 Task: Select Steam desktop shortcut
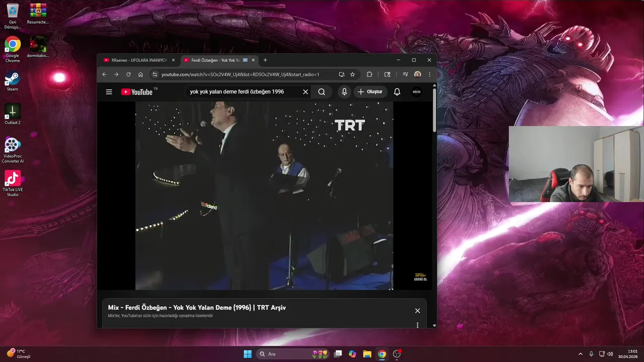click(13, 80)
